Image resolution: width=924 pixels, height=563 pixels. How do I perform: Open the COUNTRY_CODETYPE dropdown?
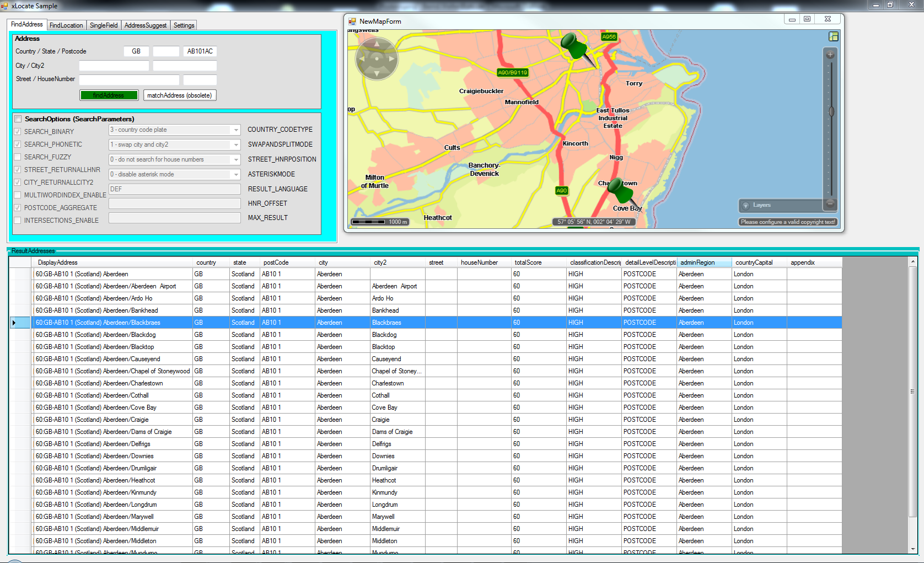(x=236, y=130)
